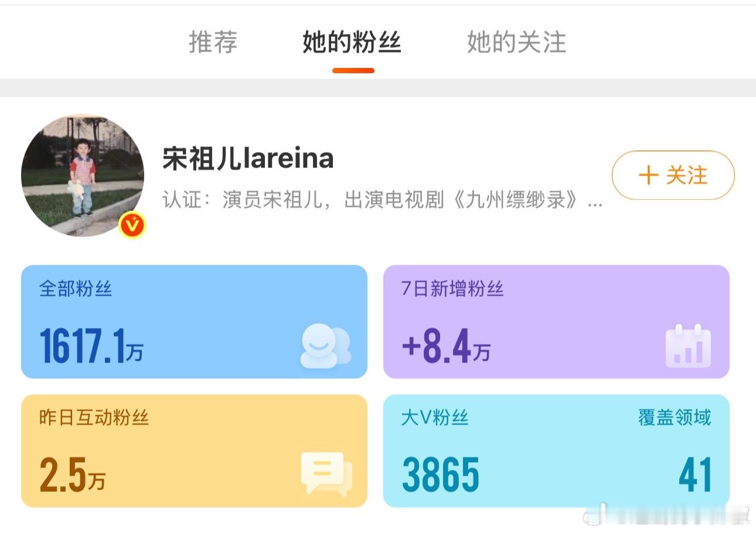Image resolution: width=756 pixels, height=533 pixels.
Task: Click the smiley fans icon in blue card
Action: point(325,346)
